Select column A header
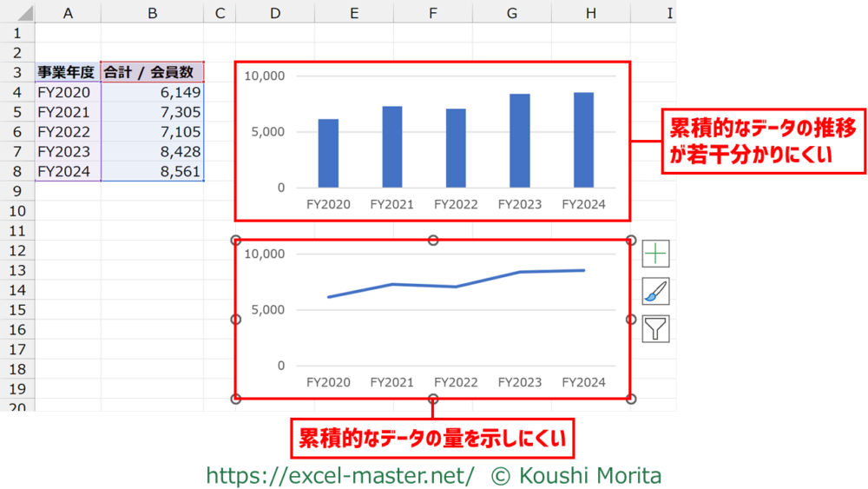This screenshot has height=489, width=868. tap(68, 12)
